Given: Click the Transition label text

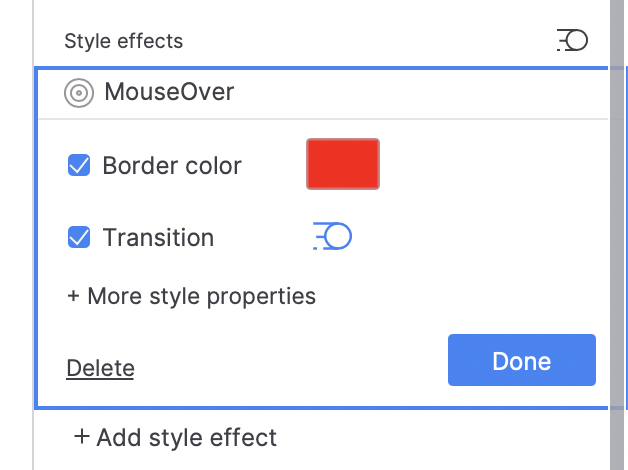Looking at the screenshot, I should point(158,237).
